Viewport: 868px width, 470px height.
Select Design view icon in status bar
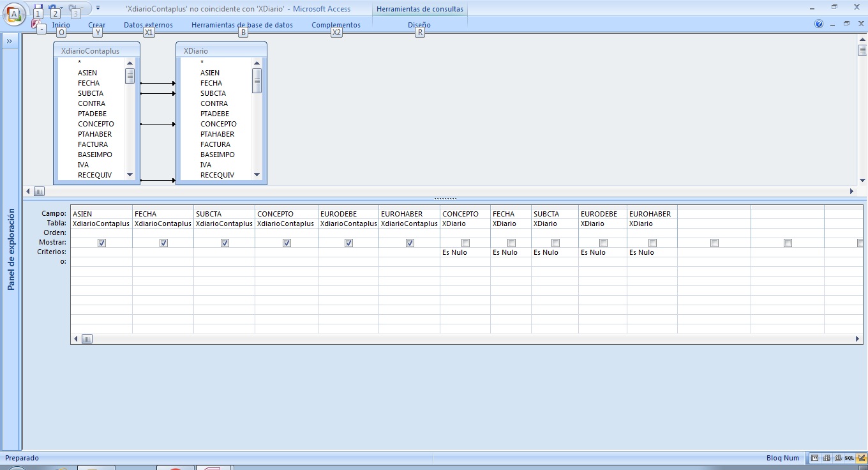pyautogui.click(x=862, y=458)
